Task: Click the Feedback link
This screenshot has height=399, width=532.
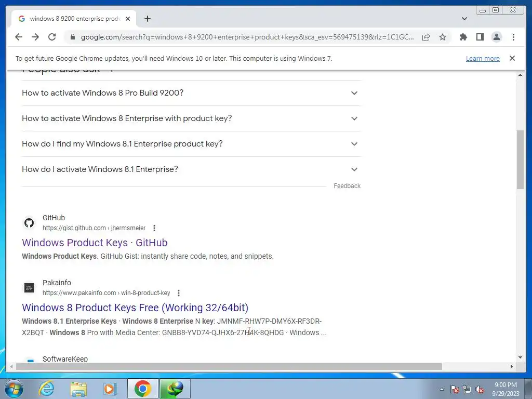Action: tap(347, 186)
